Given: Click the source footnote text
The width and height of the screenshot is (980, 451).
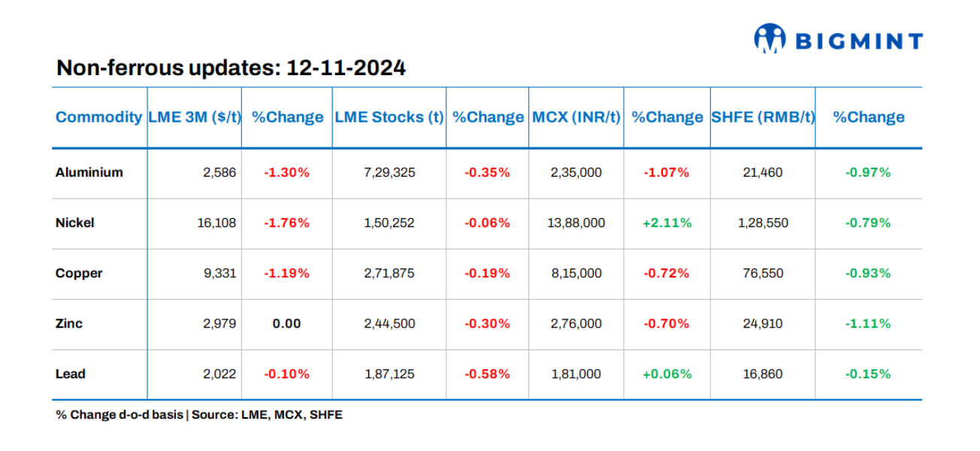Looking at the screenshot, I should click(x=199, y=414).
